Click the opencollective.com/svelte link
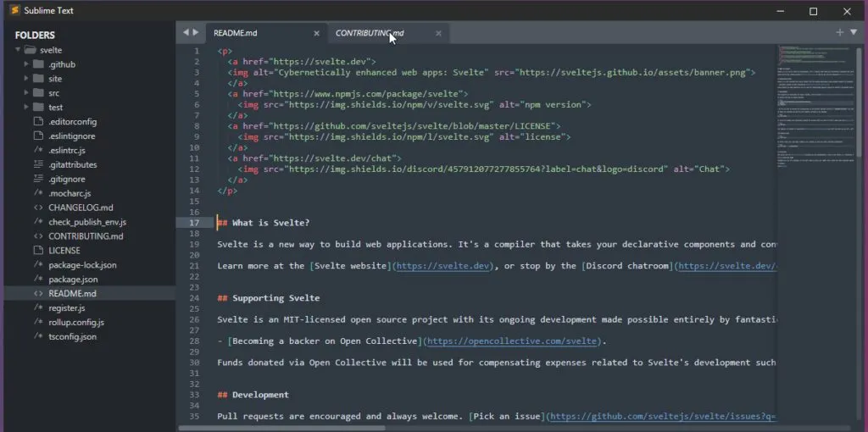The width and height of the screenshot is (868, 432). 512,341
